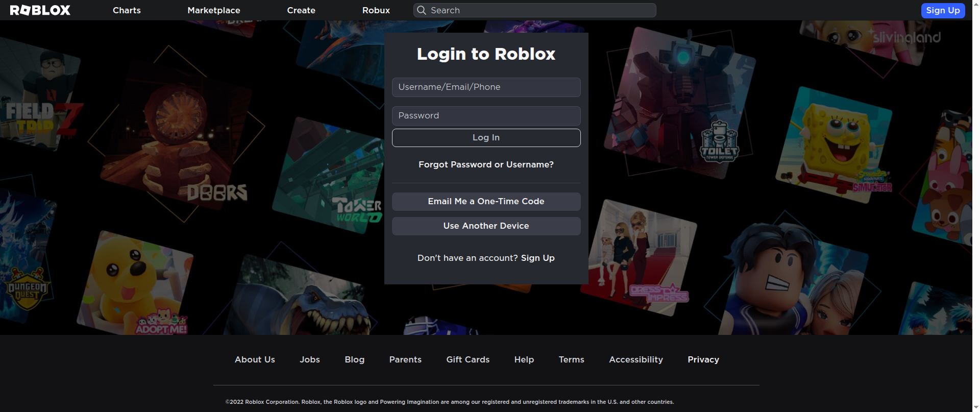Image resolution: width=980 pixels, height=412 pixels.
Task: Click Email Me a One-Time Code
Action: coord(486,202)
